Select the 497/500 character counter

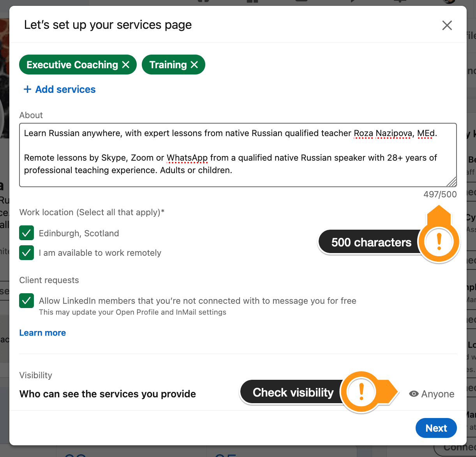[440, 194]
